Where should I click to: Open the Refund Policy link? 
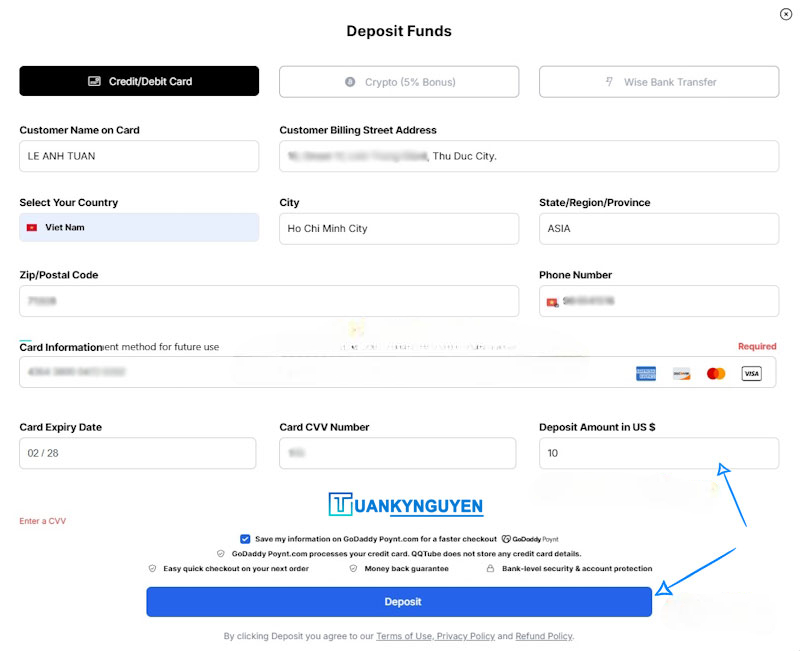point(544,636)
